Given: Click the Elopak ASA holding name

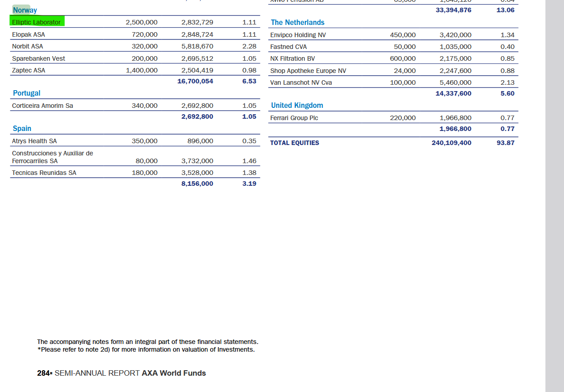Looking at the screenshot, I should click(29, 34).
